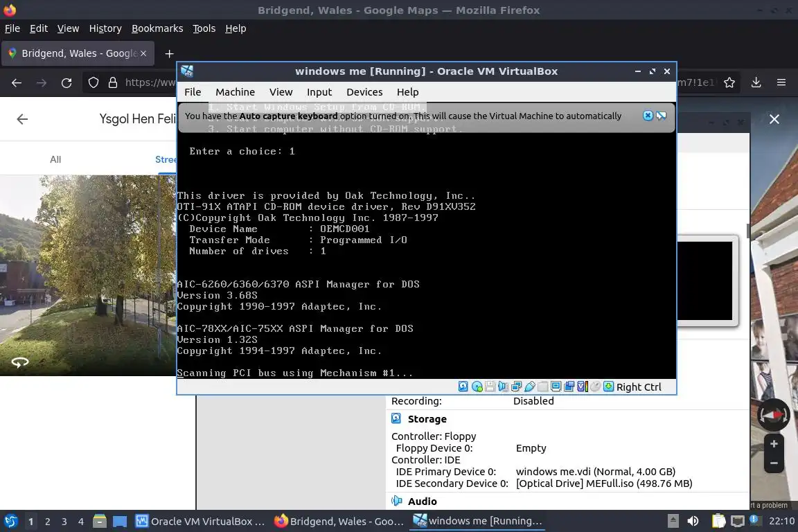Viewport: 798px width, 532px height.
Task: Click the Audio section header in VirtualBox Manager
Action: [x=422, y=502]
